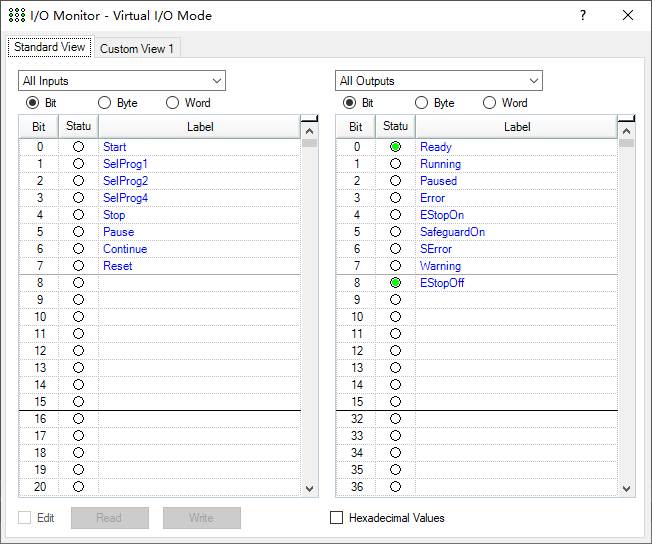Click the SafeguardOn output label
The height and width of the screenshot is (544, 652).
(x=452, y=232)
